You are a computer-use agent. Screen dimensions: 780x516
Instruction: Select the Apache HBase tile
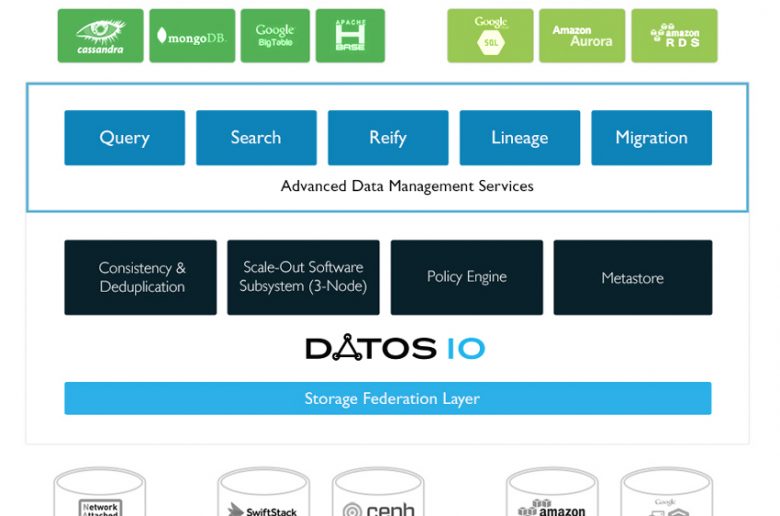[x=350, y=36]
